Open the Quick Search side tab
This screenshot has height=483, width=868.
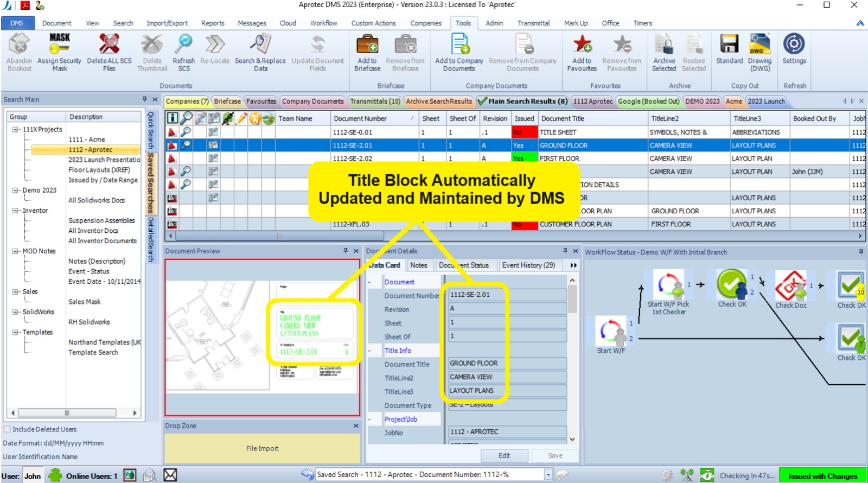(151, 131)
